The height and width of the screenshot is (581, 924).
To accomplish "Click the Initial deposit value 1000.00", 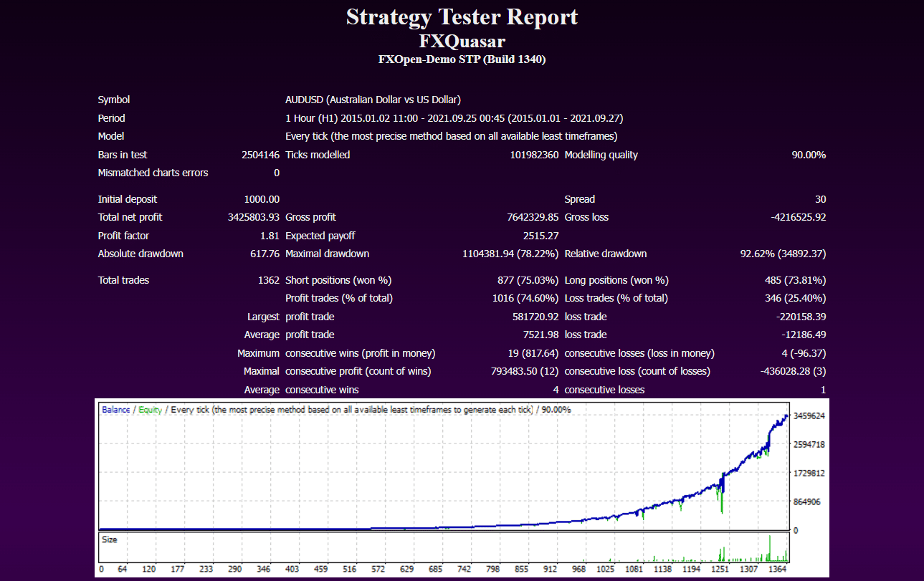I will (261, 199).
